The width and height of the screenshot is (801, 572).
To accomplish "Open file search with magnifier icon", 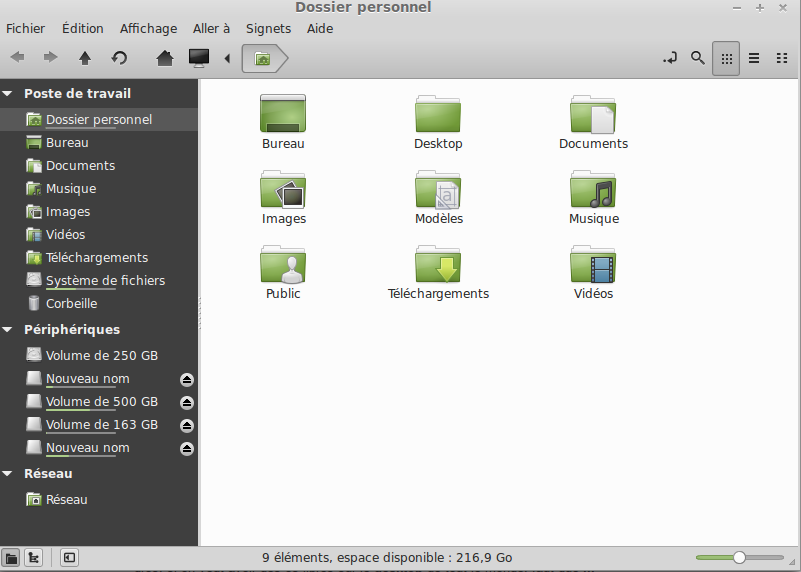I will [698, 58].
